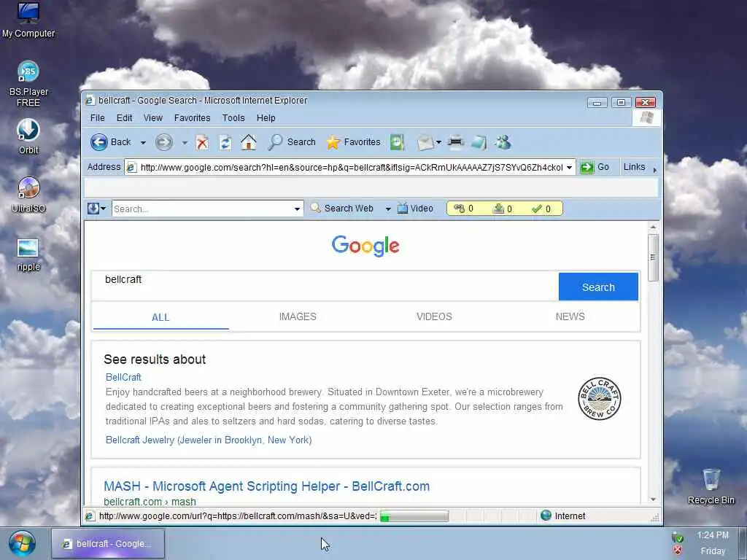Click the Bell Craft Brew Co logo thumbnail
This screenshot has width=747, height=560.
point(599,399)
